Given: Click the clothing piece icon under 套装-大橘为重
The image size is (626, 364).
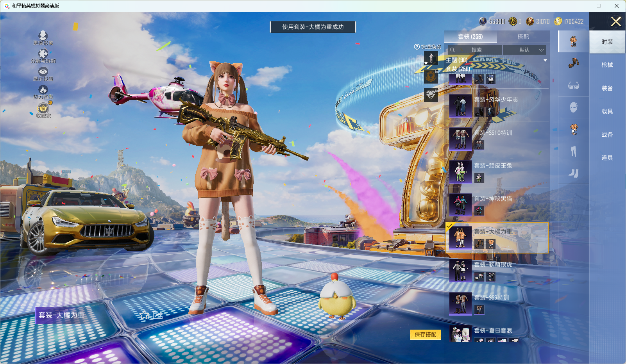Looking at the screenshot, I should point(491,244).
